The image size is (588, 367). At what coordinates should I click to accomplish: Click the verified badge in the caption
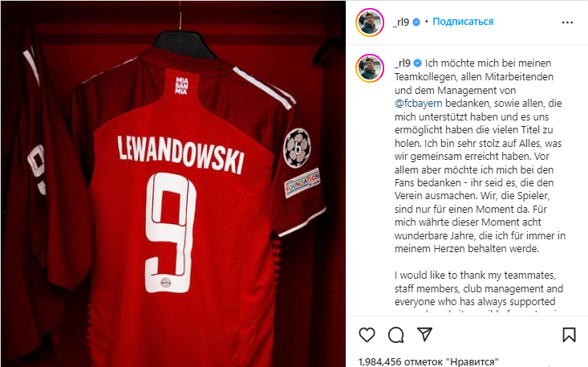point(417,63)
